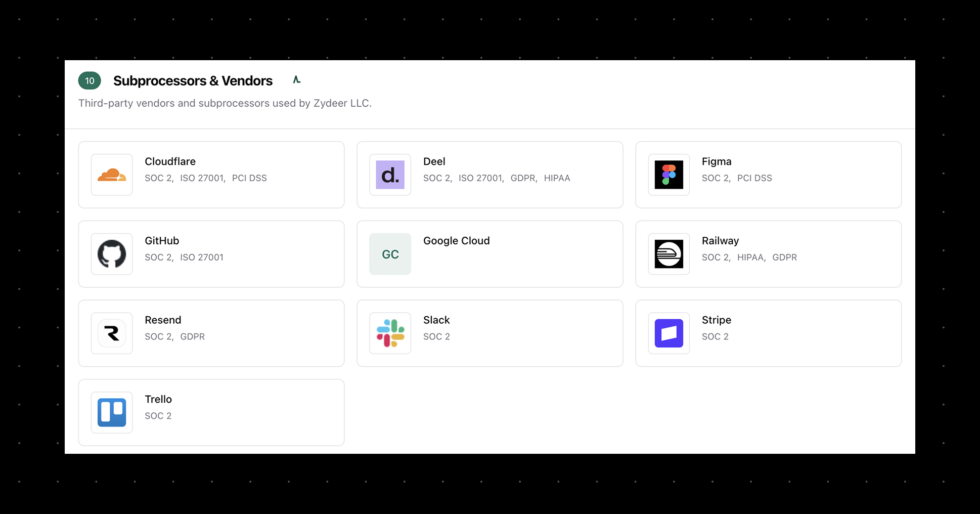Click the Stripe card's purple logo icon
The height and width of the screenshot is (514, 980).
pos(669,333)
